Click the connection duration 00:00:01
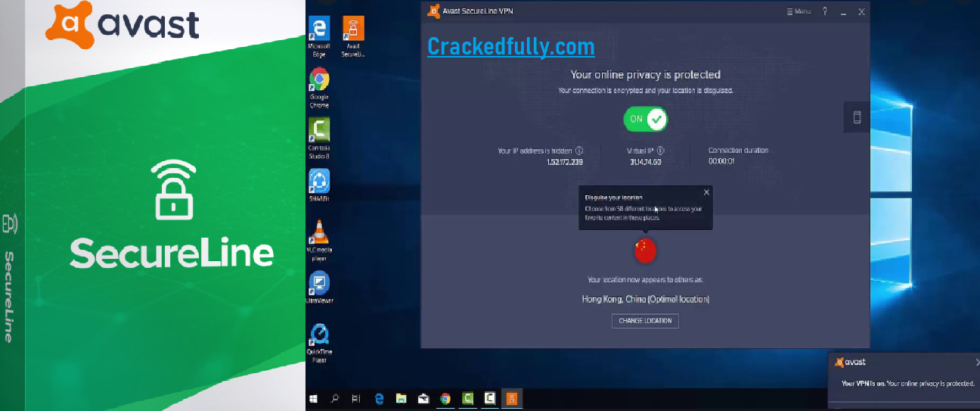Viewport: 980px width, 411px height. pyautogui.click(x=722, y=162)
